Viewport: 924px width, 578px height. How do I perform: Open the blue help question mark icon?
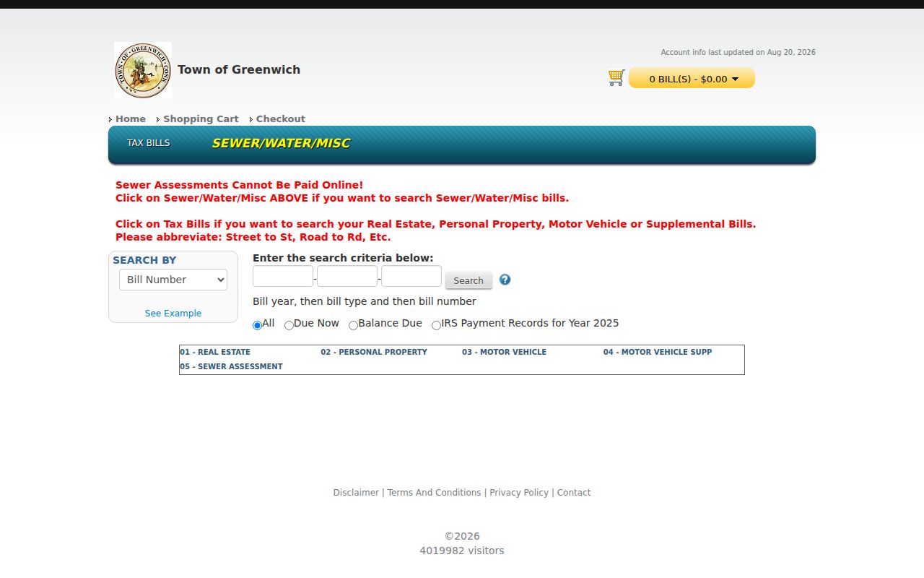[x=505, y=280]
